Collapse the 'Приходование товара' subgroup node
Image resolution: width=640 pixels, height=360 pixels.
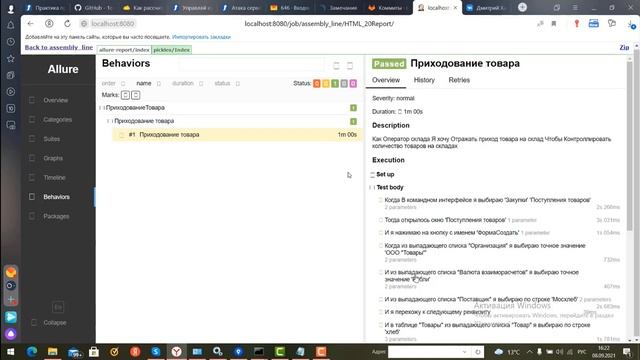point(233,121)
